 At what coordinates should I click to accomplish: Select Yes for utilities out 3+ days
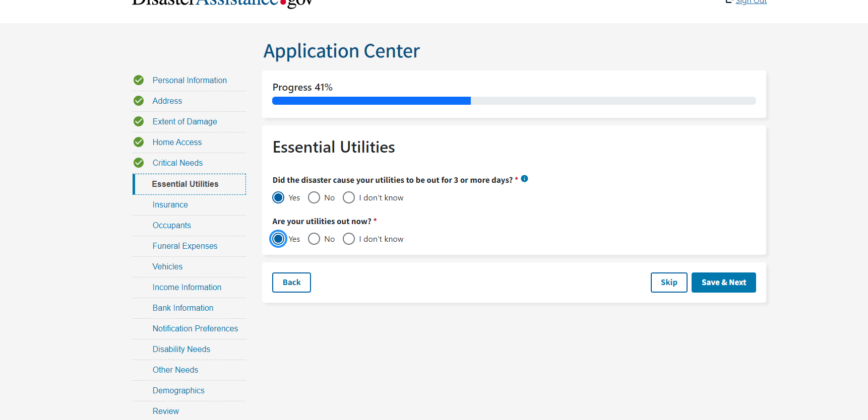[x=278, y=197]
